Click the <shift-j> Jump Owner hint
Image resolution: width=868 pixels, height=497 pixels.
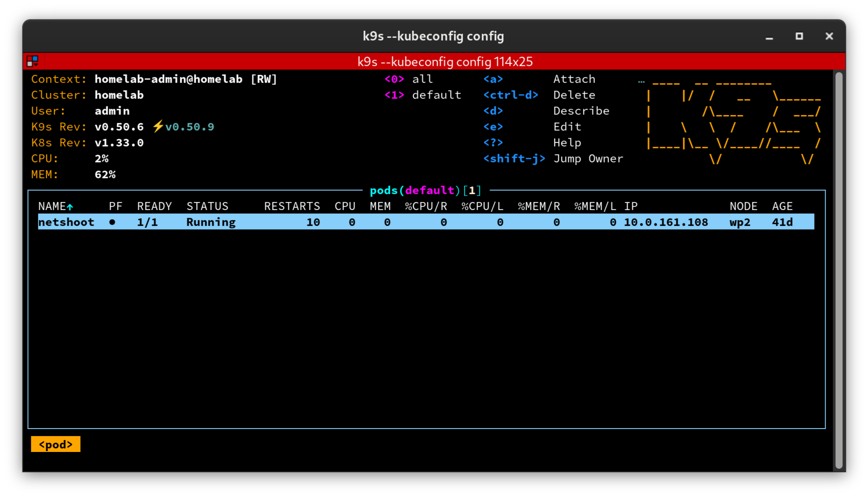pyautogui.click(x=553, y=158)
